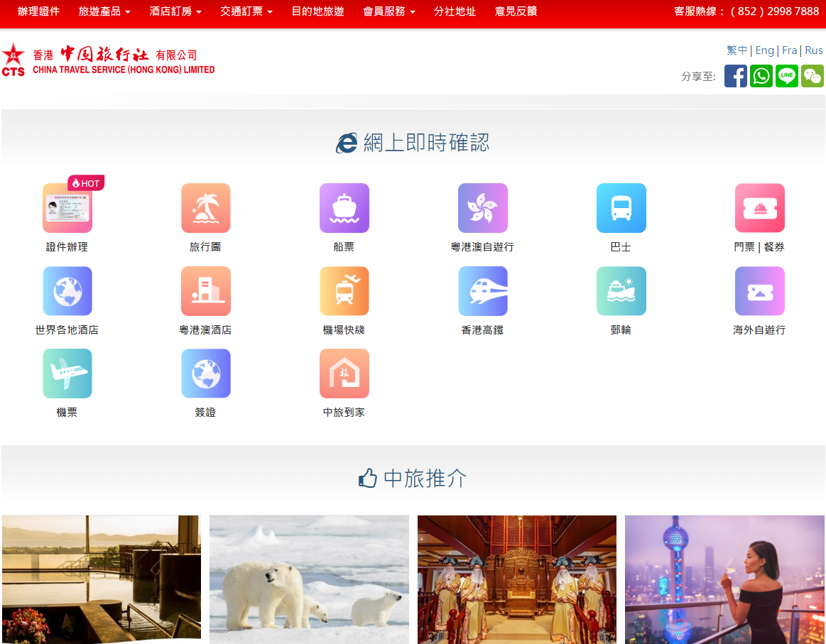Click the China Travel Service logo
826x644 pixels.
tap(109, 60)
